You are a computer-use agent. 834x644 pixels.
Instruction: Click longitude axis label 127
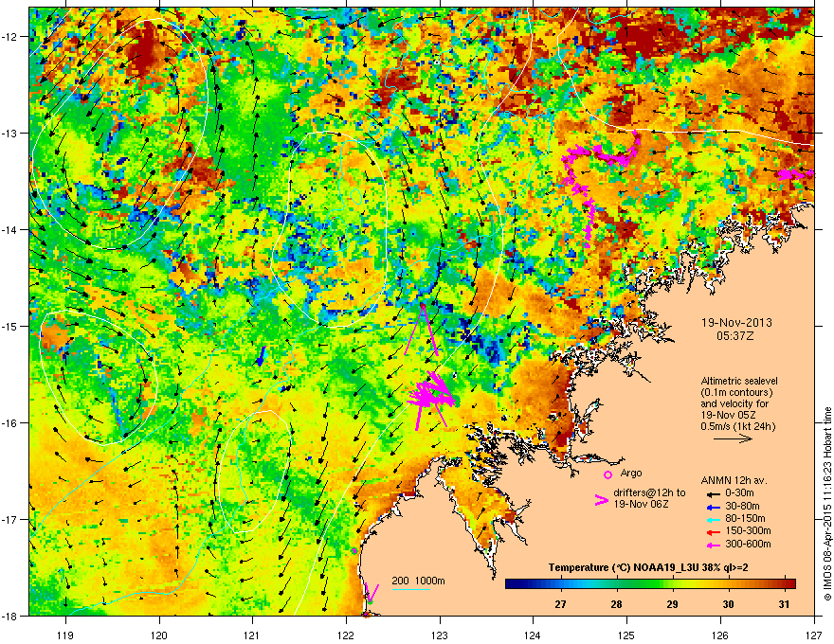814,635
